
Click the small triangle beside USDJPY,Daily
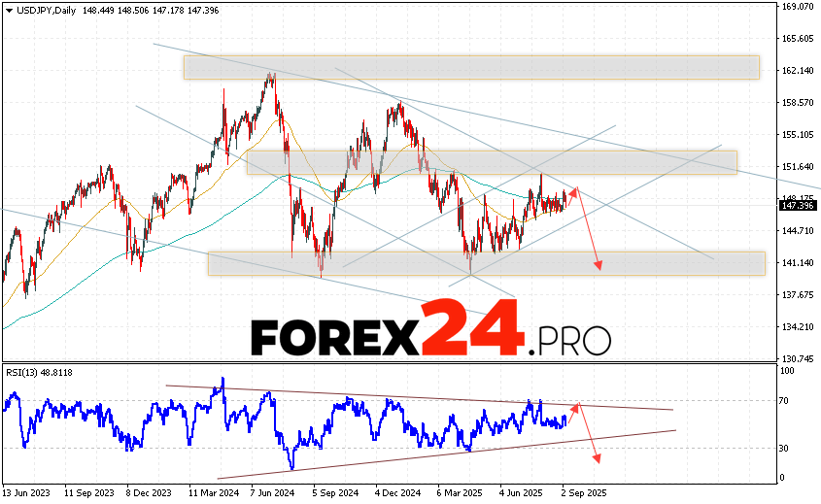[8, 9]
